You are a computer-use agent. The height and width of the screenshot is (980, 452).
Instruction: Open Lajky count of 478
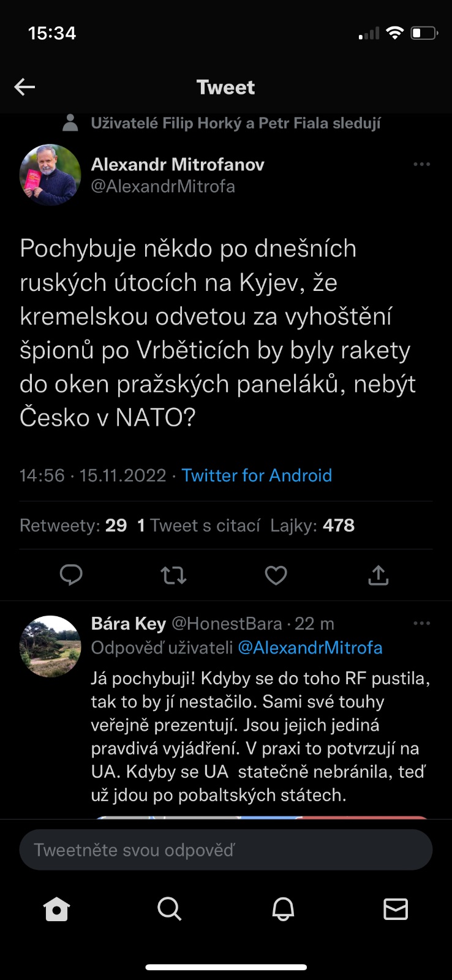pyautogui.click(x=312, y=526)
